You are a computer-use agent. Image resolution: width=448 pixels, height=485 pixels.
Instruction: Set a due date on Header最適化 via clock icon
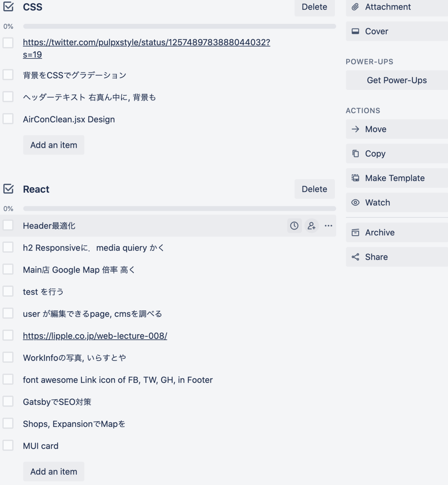pyautogui.click(x=294, y=226)
